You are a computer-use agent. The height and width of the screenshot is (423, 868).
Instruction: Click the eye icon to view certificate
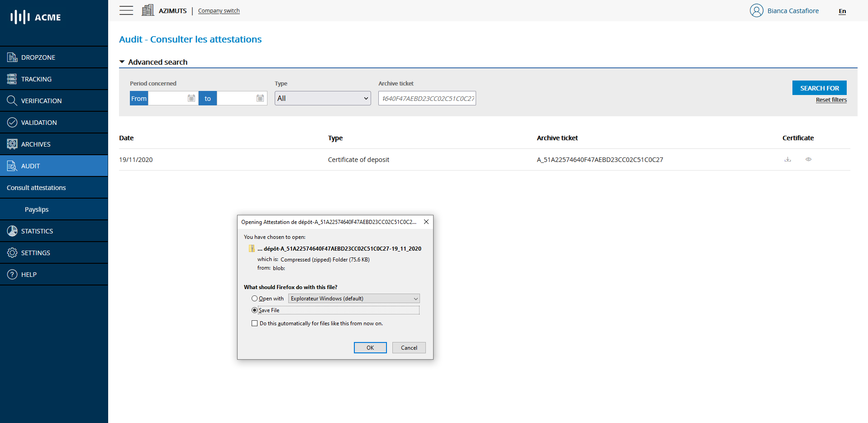(808, 159)
